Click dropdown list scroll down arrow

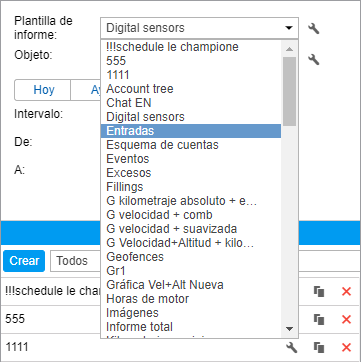pyautogui.click(x=289, y=329)
